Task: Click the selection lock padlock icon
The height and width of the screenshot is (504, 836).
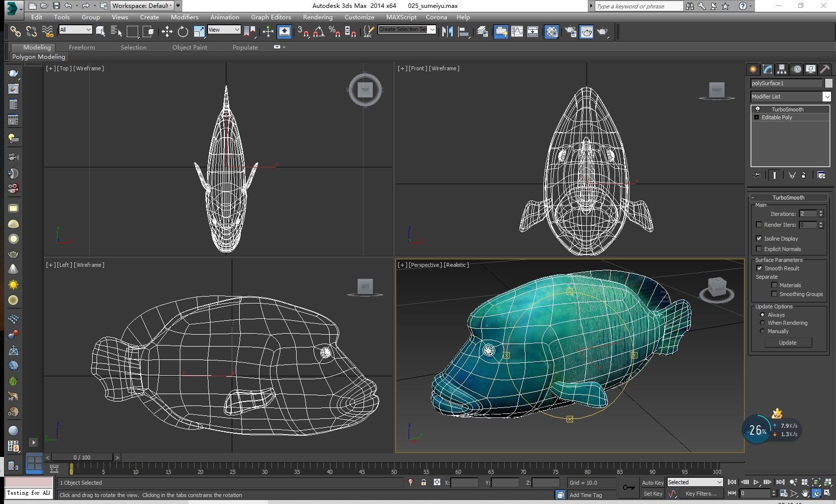Action: pyautogui.click(x=423, y=482)
